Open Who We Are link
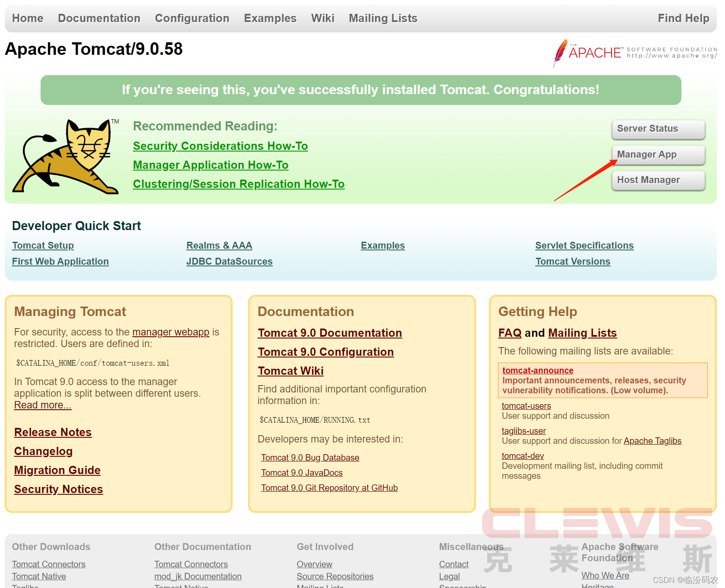Image resolution: width=725 pixels, height=588 pixels. (605, 575)
